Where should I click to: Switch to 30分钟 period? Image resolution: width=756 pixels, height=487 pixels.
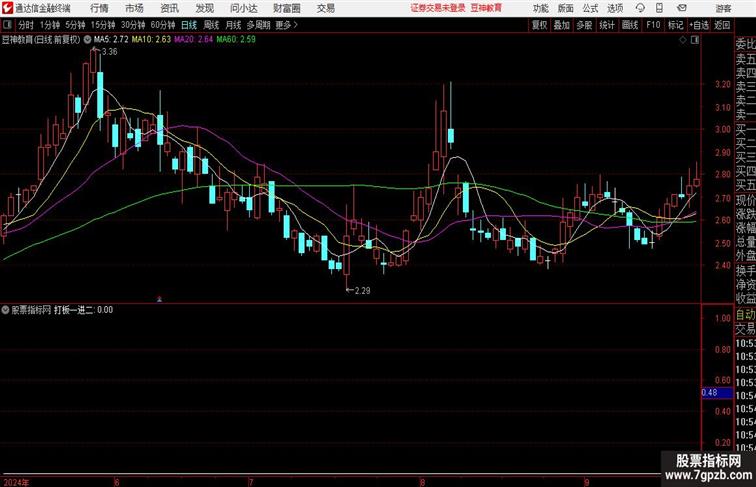click(133, 25)
